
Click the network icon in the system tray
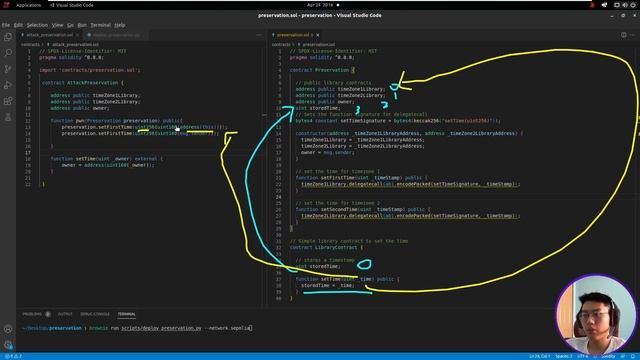[x=604, y=5]
